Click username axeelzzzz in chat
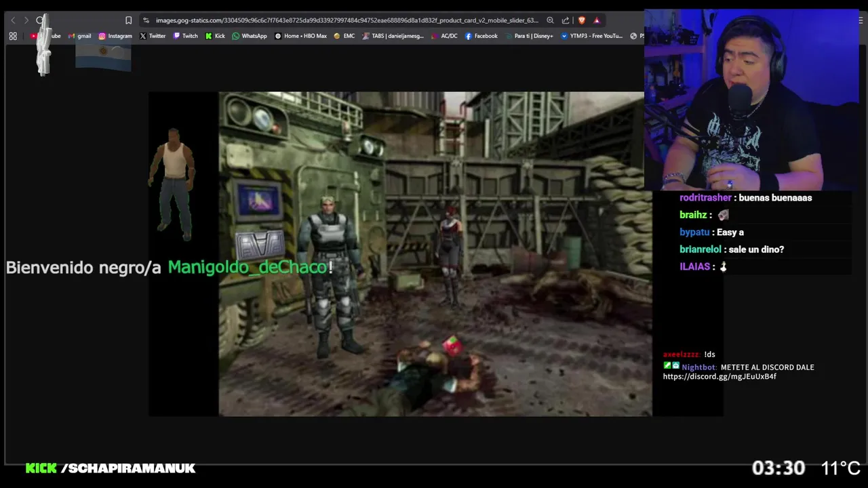Viewport: 868px width, 488px height. tap(681, 354)
